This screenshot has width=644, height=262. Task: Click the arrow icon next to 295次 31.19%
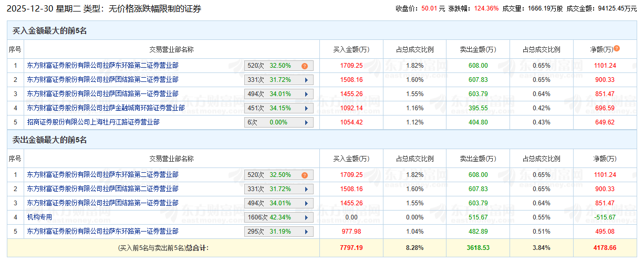click(305, 232)
